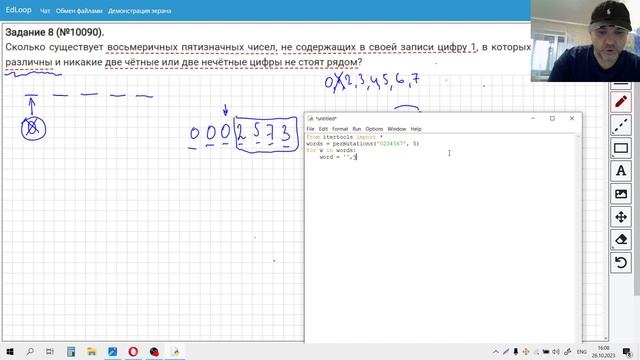Open the taskbar clock and date
The image size is (640, 360).
point(604,351)
